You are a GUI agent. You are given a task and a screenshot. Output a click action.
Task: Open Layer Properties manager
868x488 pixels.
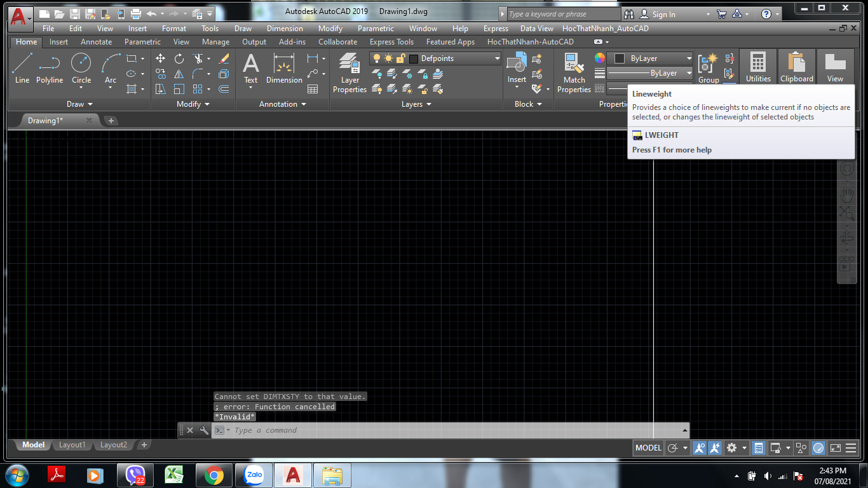(x=350, y=73)
